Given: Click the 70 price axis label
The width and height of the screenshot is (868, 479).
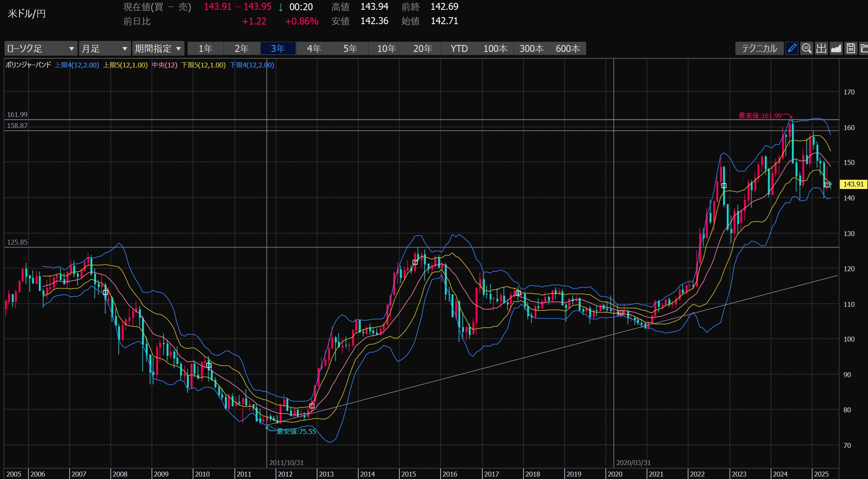Looking at the screenshot, I should point(847,445).
